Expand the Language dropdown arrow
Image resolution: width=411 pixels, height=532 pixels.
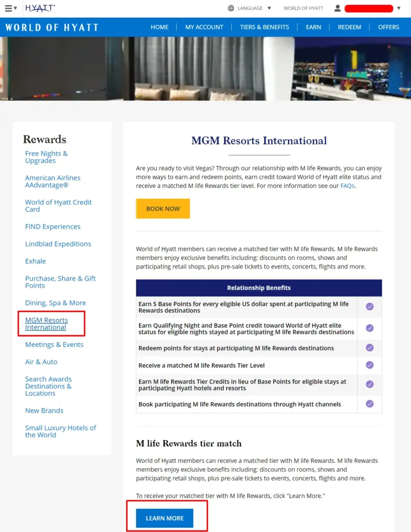tap(269, 8)
